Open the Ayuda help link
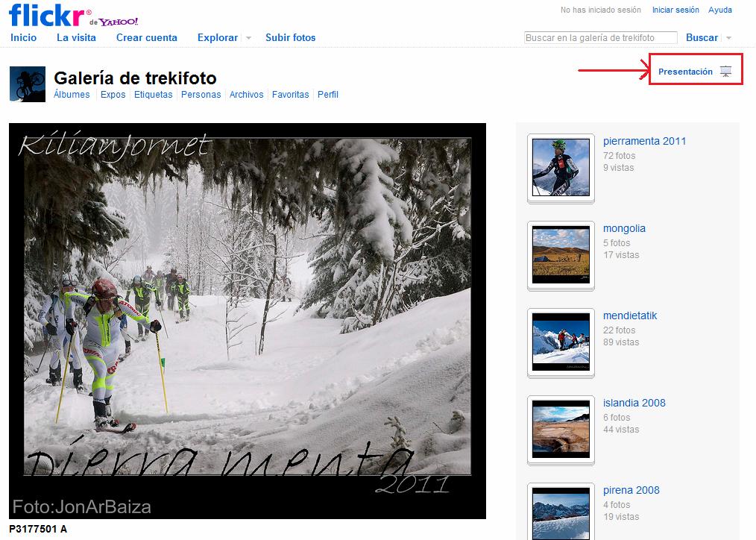756x540 pixels. [719, 10]
